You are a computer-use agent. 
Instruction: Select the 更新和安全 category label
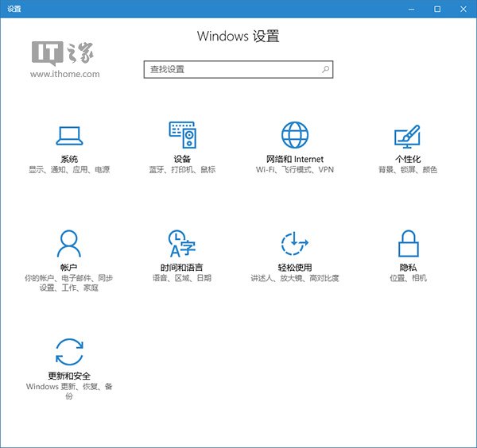point(69,376)
